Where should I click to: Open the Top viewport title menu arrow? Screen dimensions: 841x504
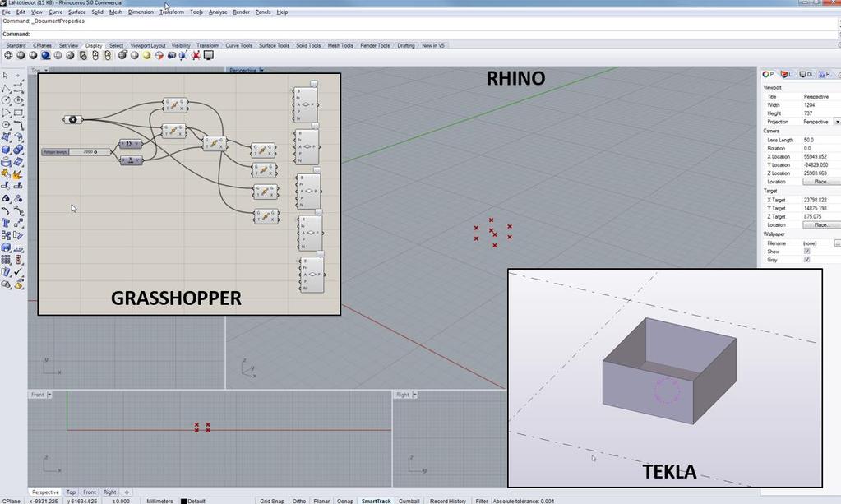pos(46,70)
